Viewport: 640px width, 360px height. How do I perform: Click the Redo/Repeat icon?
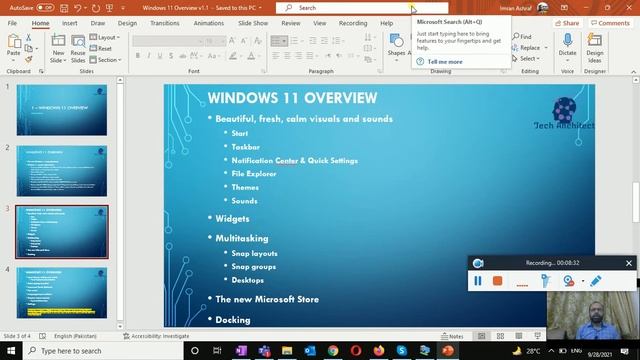pyautogui.click(x=96, y=8)
